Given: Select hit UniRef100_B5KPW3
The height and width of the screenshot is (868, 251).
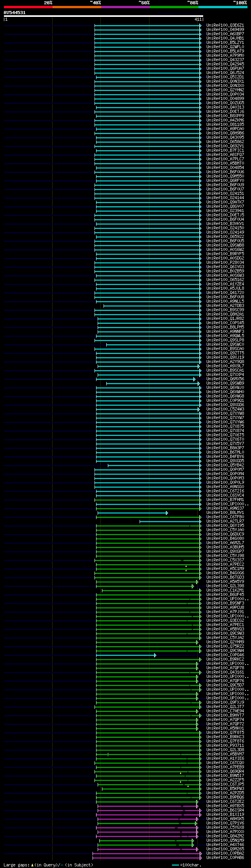Looking at the screenshot, I should (225, 789).
